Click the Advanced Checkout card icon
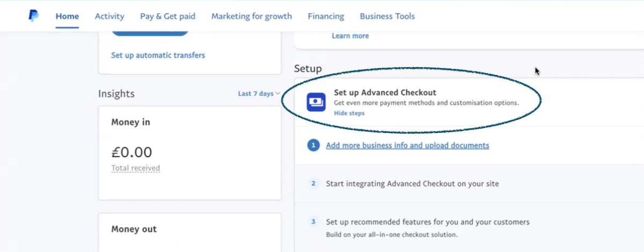The height and width of the screenshot is (252, 644). 316,102
